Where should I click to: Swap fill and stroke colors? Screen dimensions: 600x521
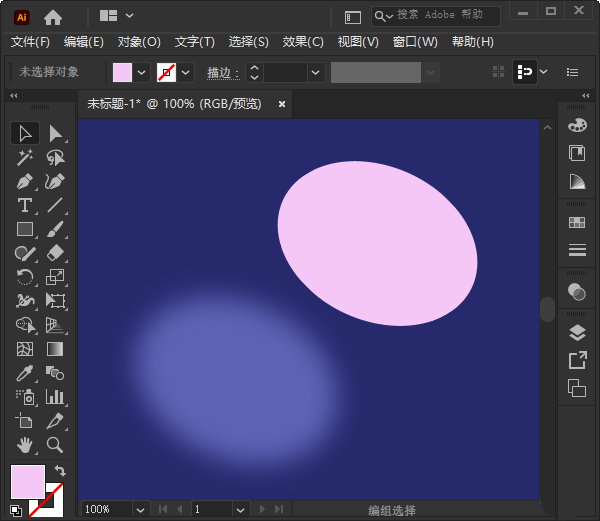point(59,471)
